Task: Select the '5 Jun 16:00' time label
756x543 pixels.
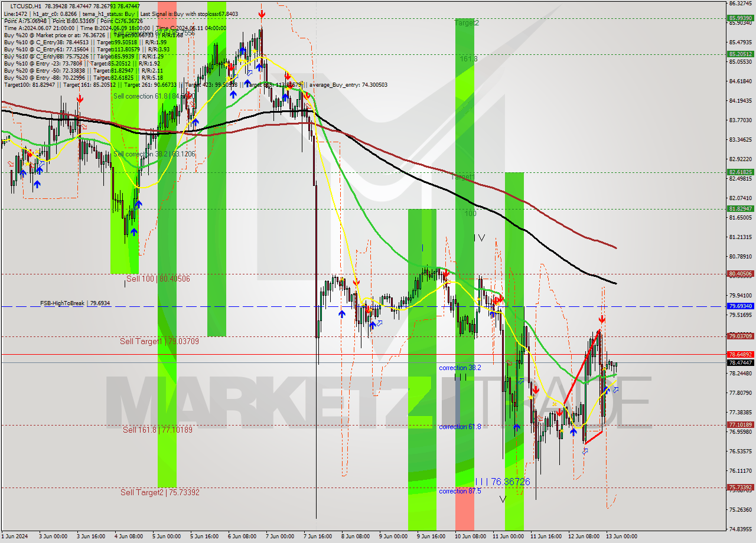Action: click(x=204, y=536)
